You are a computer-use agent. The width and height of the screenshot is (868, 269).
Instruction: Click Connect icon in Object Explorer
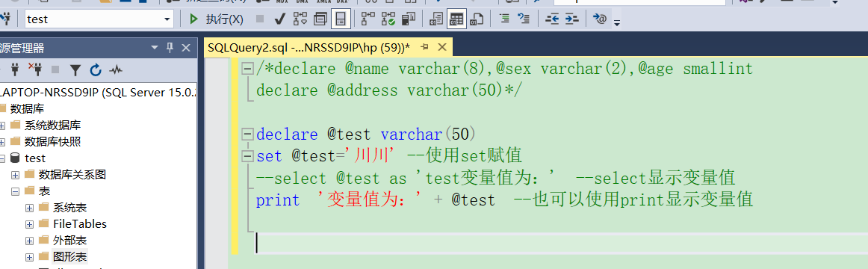click(16, 69)
